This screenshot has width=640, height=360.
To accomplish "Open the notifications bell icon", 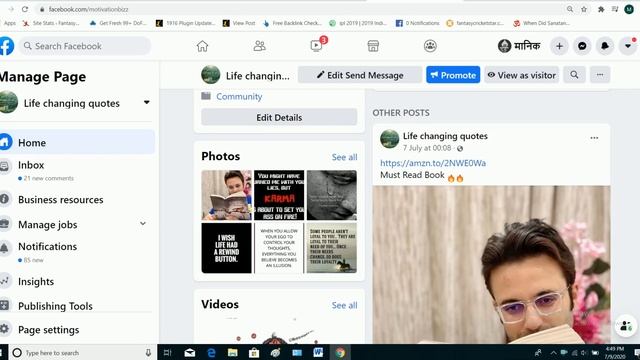I will [605, 46].
